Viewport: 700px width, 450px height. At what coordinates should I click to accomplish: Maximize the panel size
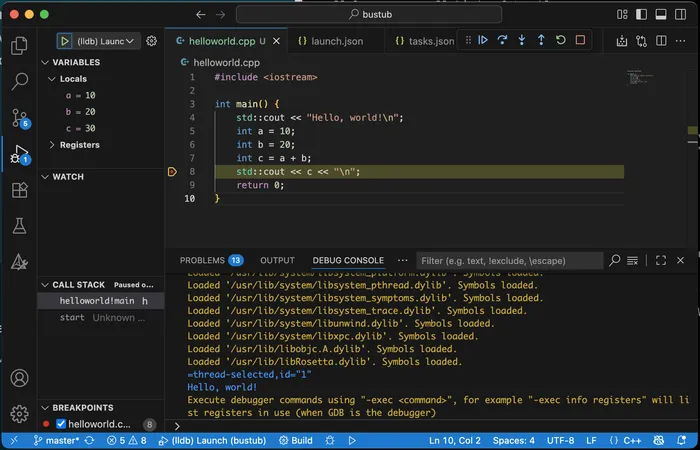pos(661,260)
